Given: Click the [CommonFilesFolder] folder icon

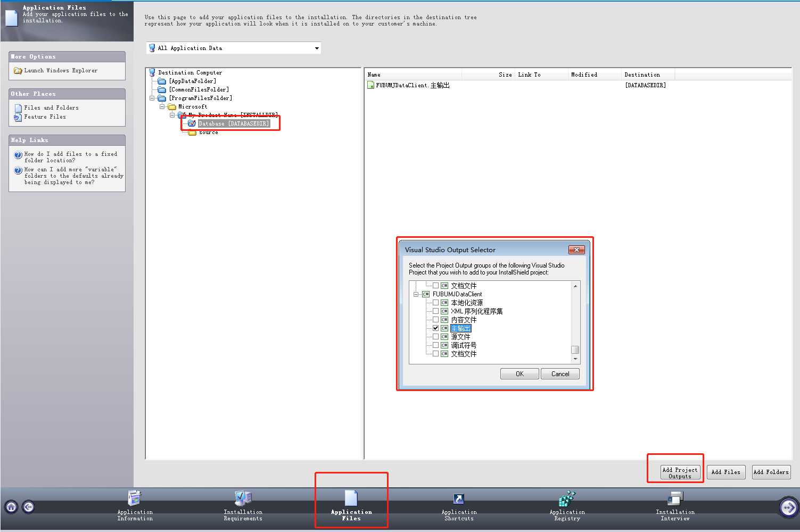Looking at the screenshot, I should (x=162, y=89).
